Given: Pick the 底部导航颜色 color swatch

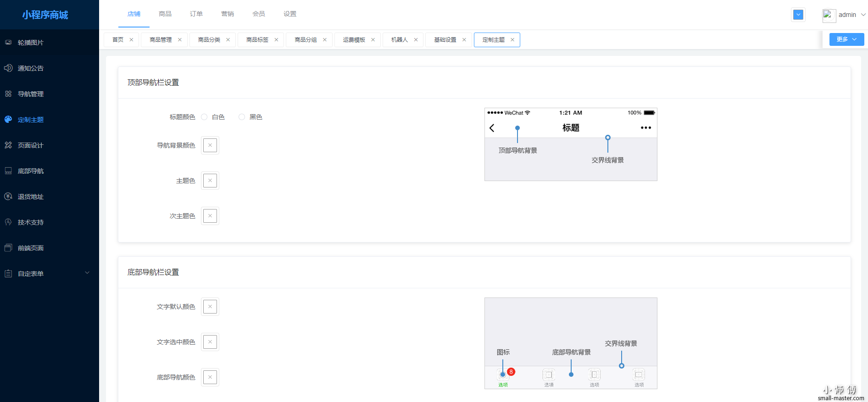Looking at the screenshot, I should (210, 377).
